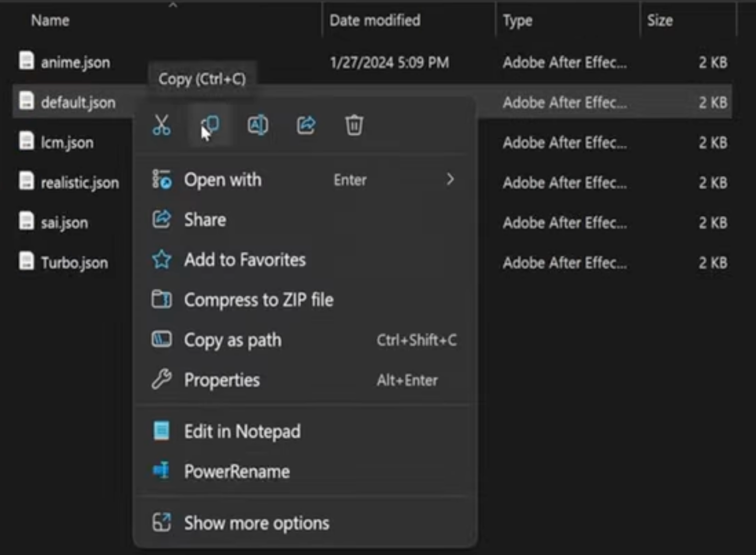Click the Edit in Notepad icon
Image resolution: width=756 pixels, height=555 pixels.
161,431
